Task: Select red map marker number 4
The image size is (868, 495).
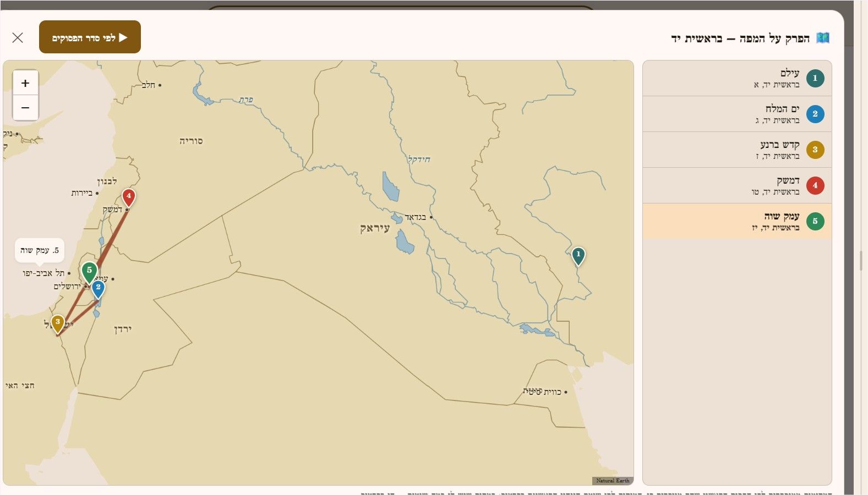Action: (128, 197)
